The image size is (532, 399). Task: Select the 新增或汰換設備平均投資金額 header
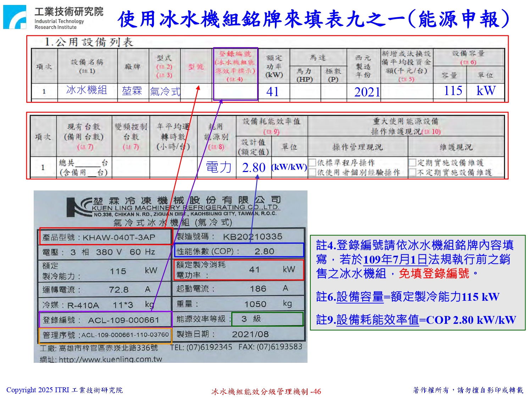click(x=406, y=66)
